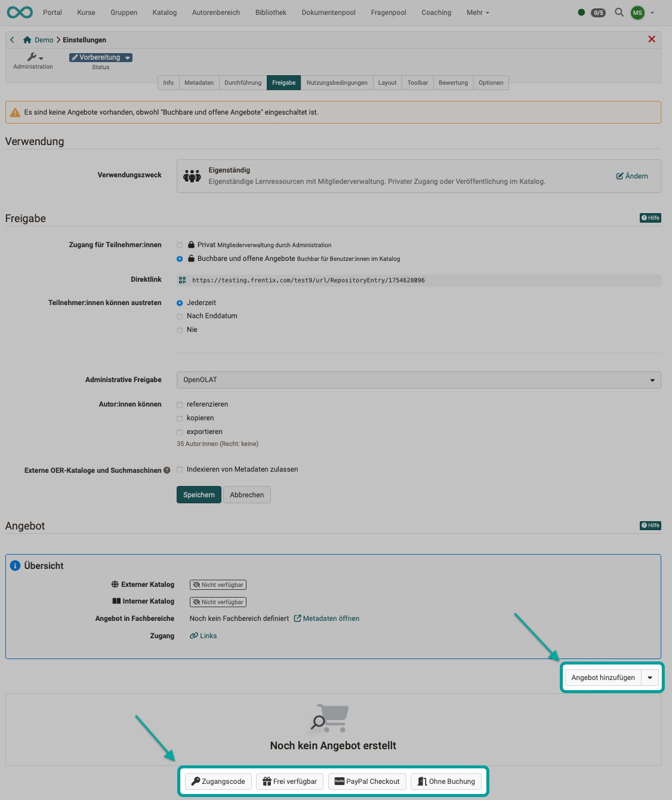The width and height of the screenshot is (672, 800).
Task: Save settings with the Speichern button
Action: [198, 494]
